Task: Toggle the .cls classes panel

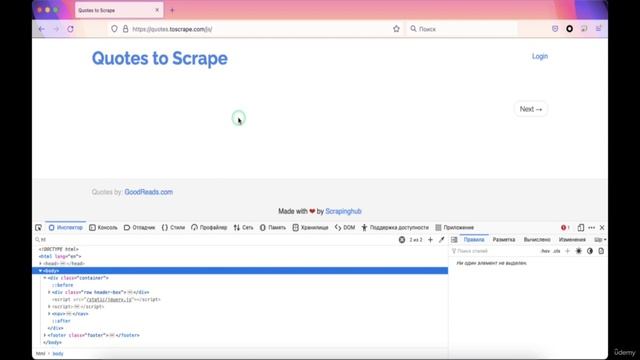Action: [x=557, y=251]
